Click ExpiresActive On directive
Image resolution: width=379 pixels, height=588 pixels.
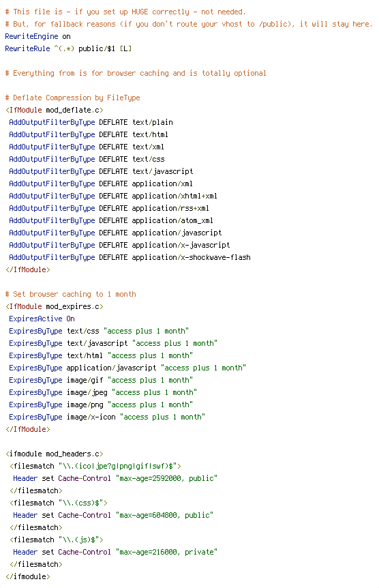42,319
